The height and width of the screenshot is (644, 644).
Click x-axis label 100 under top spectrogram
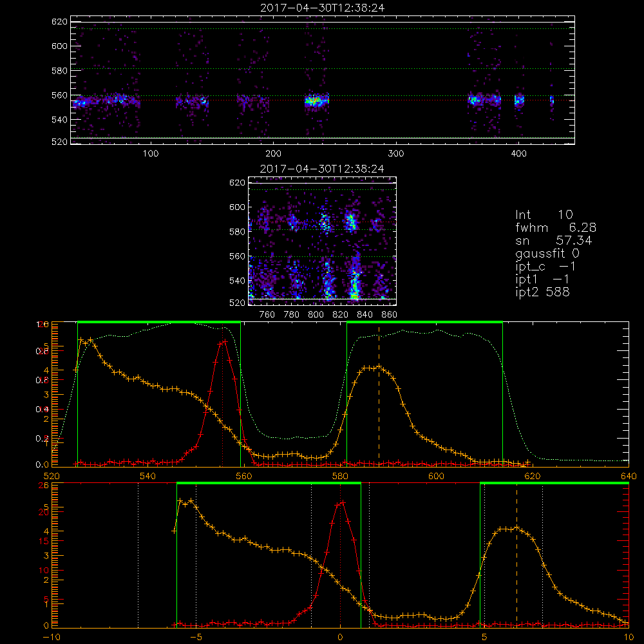point(151,154)
